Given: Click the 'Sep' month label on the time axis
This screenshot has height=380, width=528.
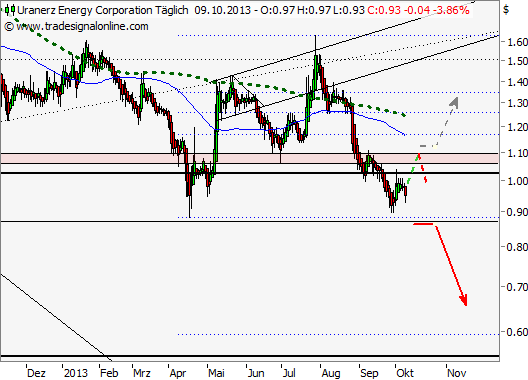Looking at the screenshot, I should pos(369,373).
